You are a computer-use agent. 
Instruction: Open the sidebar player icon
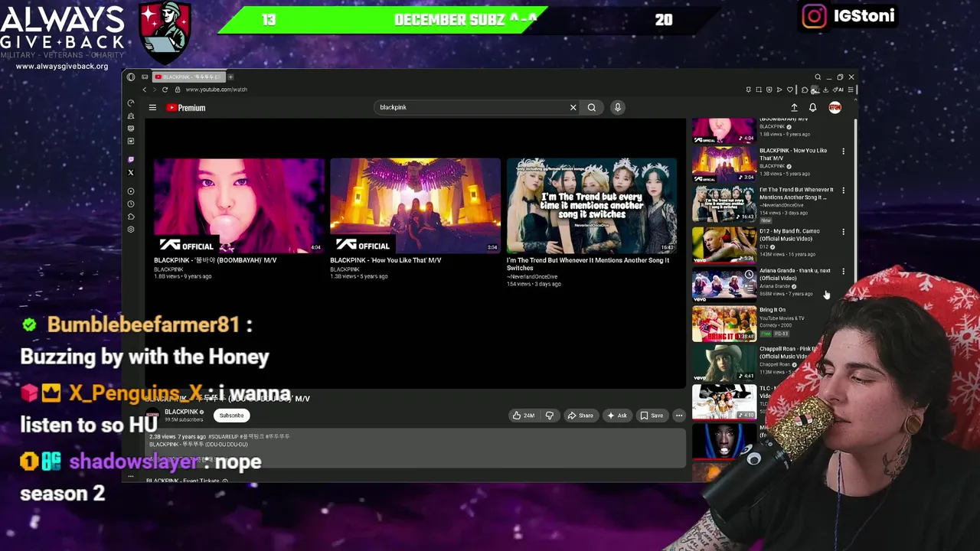131,191
